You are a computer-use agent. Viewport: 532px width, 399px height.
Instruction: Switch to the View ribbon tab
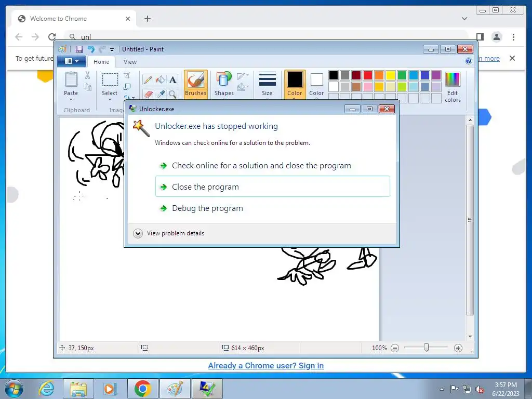130,62
